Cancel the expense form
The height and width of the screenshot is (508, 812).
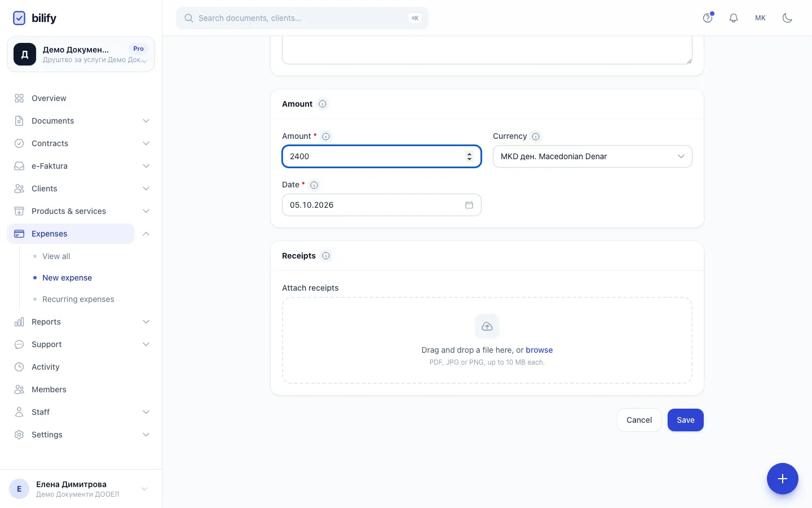639,420
